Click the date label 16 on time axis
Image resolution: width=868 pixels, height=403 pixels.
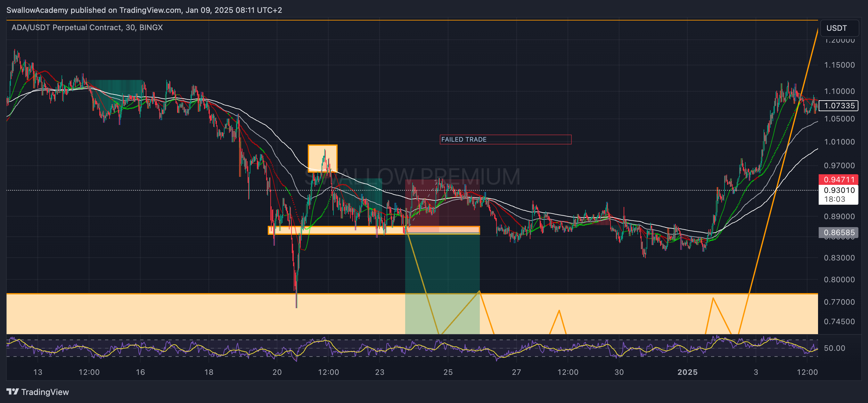pyautogui.click(x=140, y=372)
